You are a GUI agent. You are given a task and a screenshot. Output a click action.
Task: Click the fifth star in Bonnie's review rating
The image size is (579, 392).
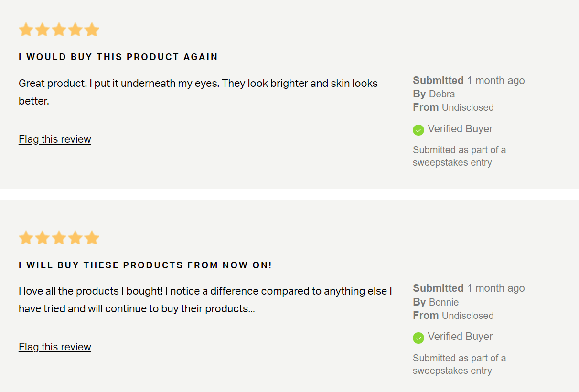[92, 238]
